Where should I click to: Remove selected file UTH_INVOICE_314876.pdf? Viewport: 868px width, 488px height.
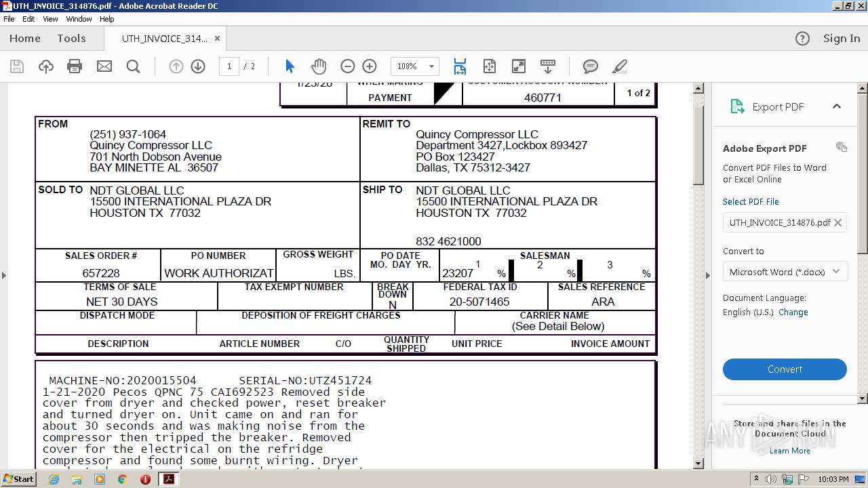[x=838, y=222]
